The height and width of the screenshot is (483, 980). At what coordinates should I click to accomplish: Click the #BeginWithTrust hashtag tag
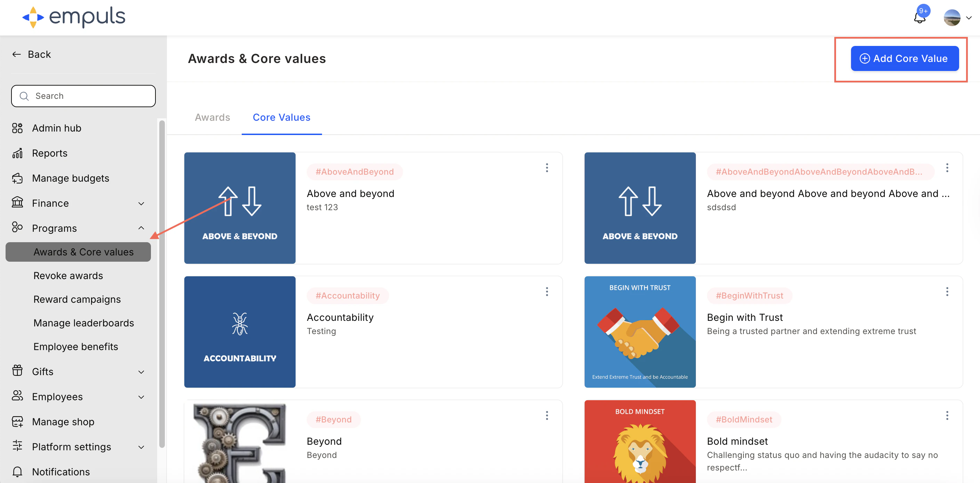coord(749,295)
